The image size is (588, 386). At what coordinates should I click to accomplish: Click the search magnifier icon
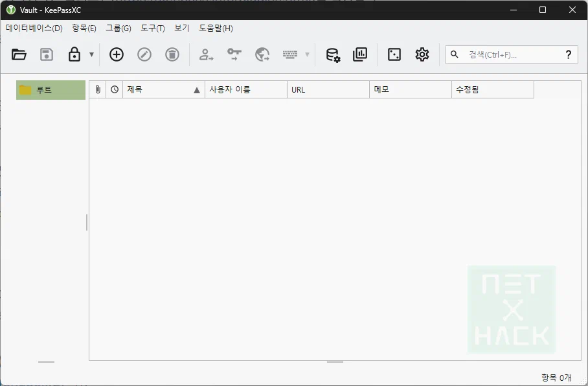pos(454,55)
